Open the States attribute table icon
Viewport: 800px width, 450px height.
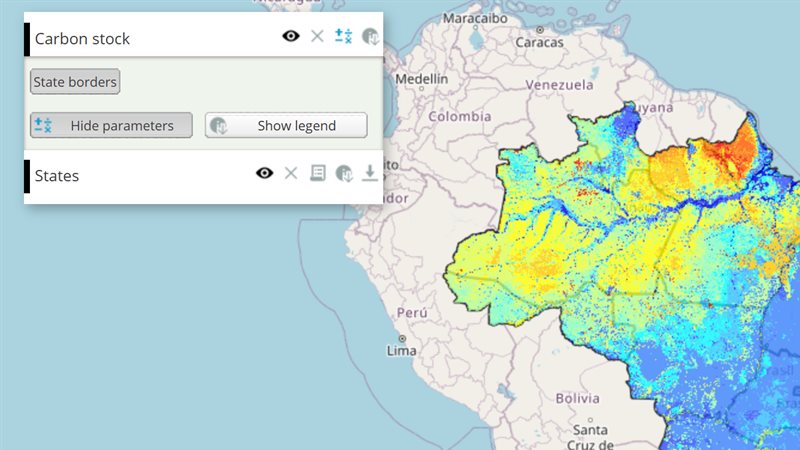click(x=317, y=173)
